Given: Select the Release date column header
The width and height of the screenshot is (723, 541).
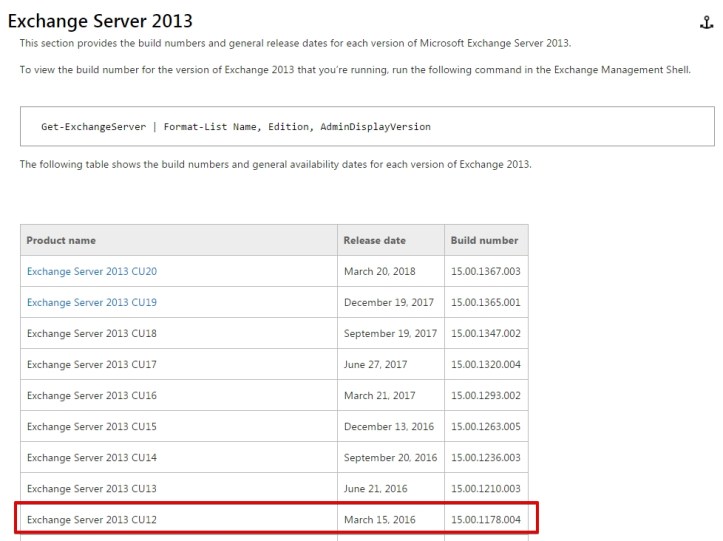Looking at the screenshot, I should click(375, 240).
